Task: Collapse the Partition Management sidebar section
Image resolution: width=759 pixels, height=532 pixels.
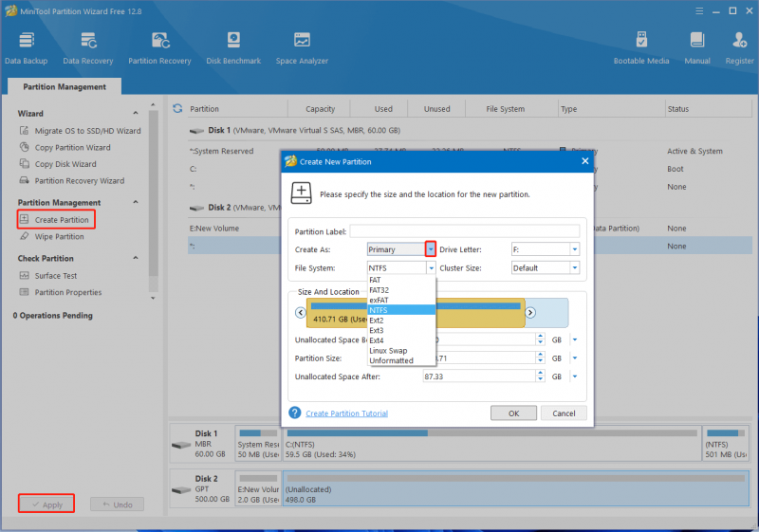Action: point(136,202)
